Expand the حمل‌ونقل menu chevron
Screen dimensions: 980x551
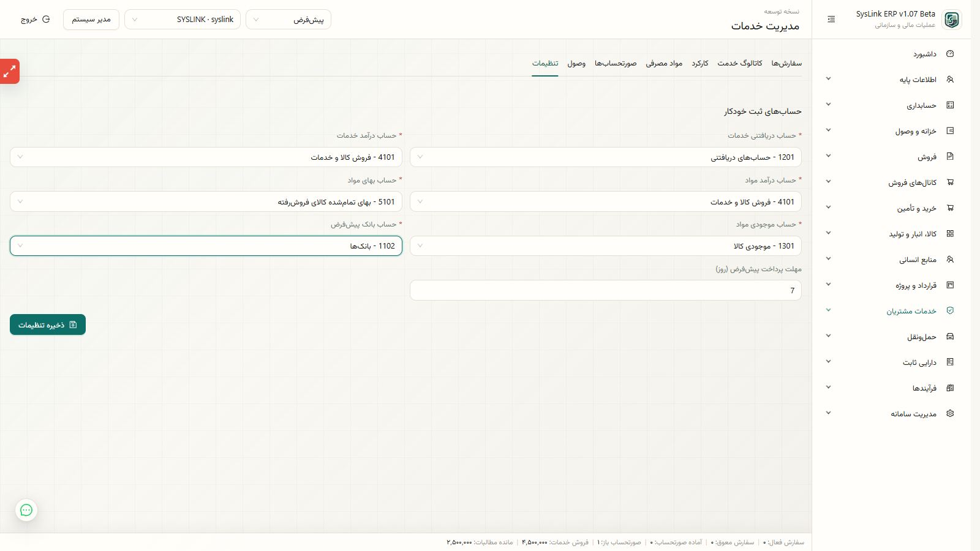[828, 336]
